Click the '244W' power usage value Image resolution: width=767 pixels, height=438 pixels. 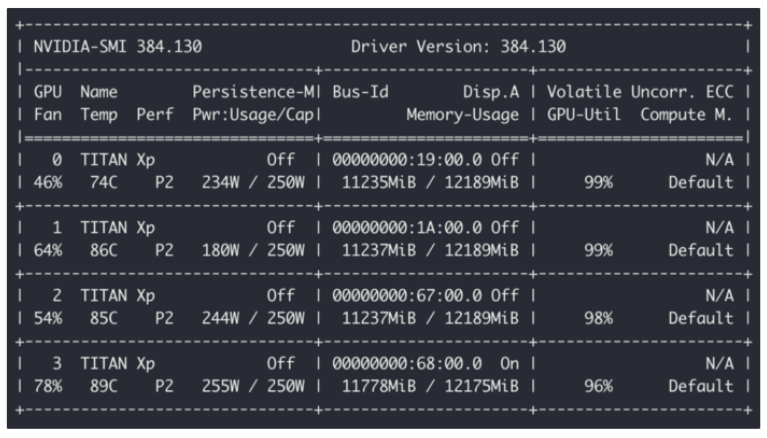(x=221, y=319)
